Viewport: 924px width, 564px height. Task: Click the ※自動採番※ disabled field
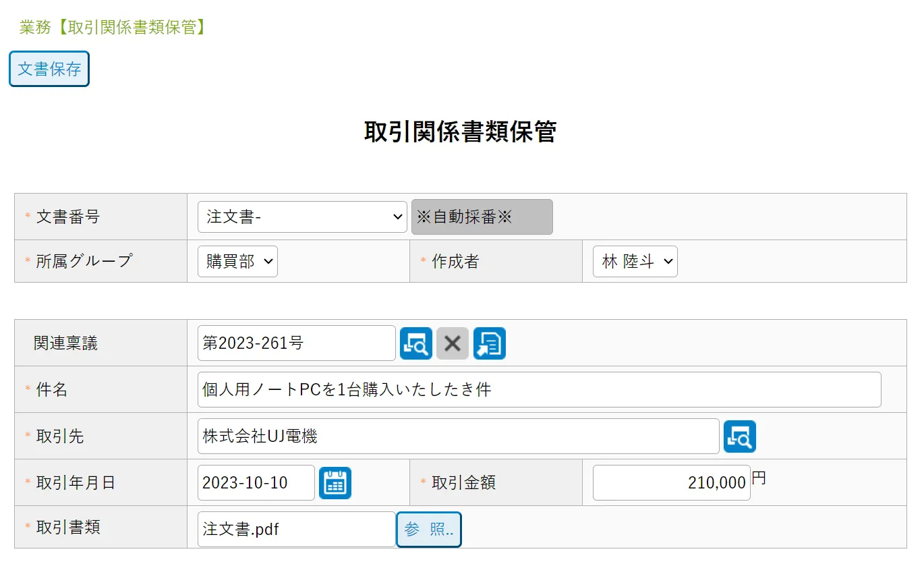(482, 217)
